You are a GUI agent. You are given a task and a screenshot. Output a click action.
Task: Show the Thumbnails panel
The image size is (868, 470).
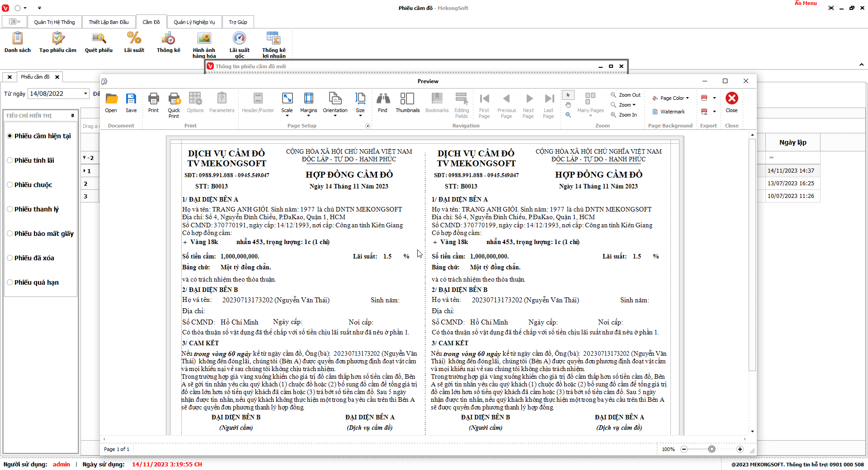coord(408,103)
